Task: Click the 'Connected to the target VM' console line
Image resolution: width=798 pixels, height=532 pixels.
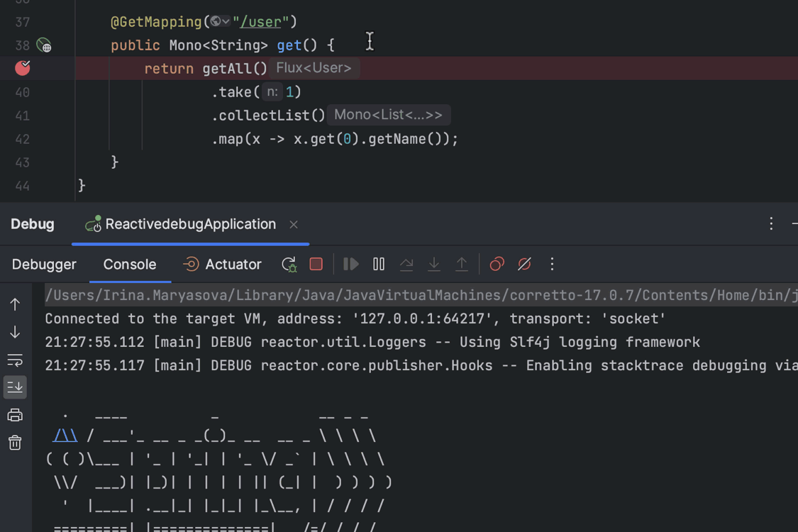Action: pyautogui.click(x=355, y=318)
